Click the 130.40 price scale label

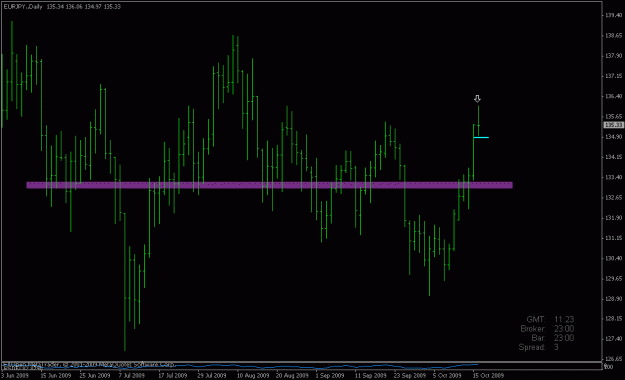click(614, 258)
